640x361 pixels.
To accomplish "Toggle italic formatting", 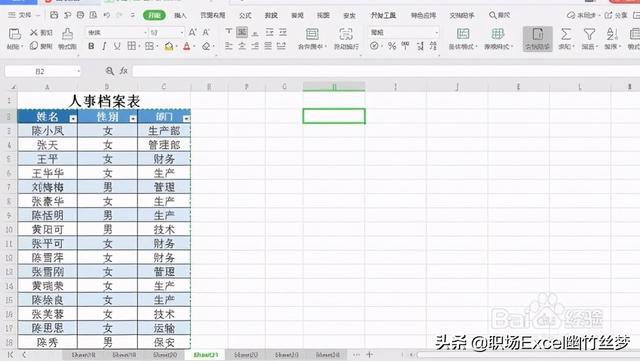I will click(x=104, y=46).
